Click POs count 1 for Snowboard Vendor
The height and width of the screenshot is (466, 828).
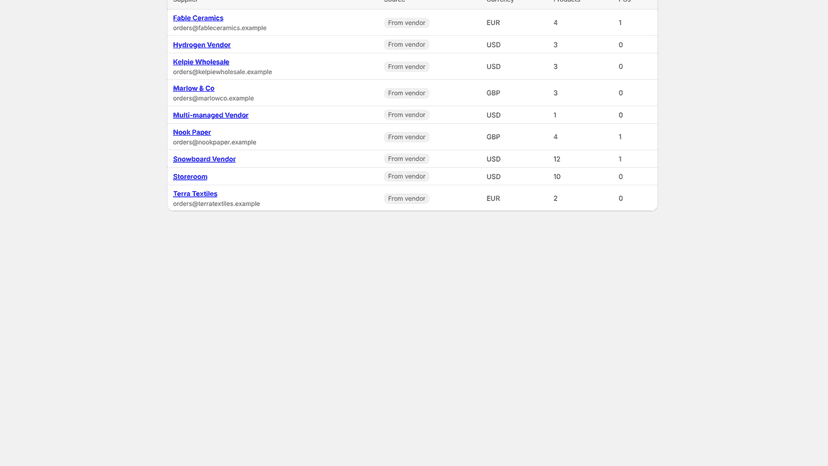[x=620, y=159]
